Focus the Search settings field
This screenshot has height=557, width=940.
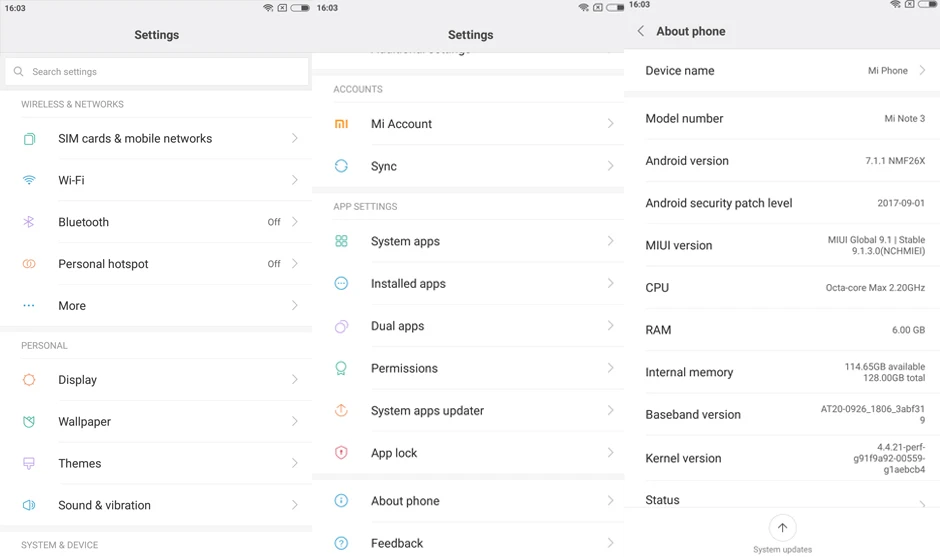157,71
